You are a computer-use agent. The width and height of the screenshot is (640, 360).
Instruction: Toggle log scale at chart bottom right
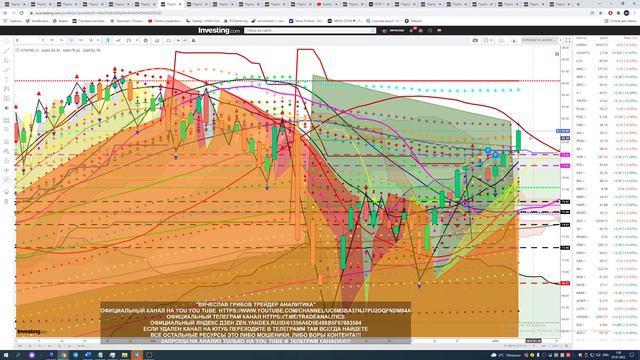click(544, 346)
